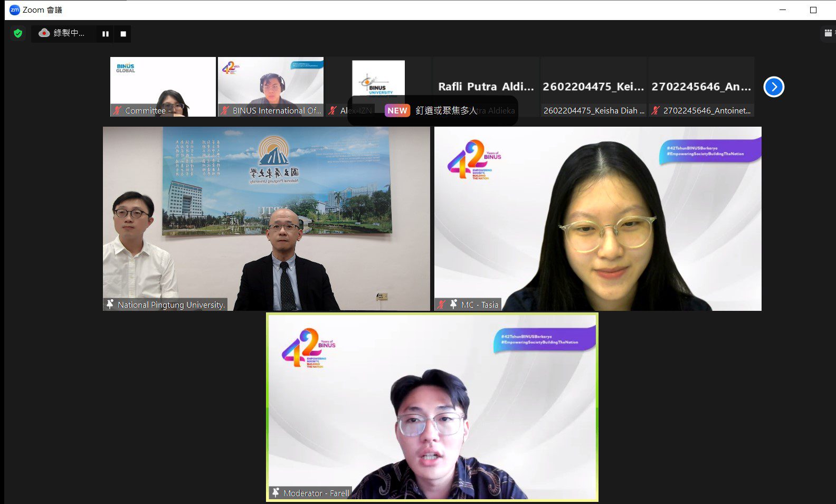Click National Pingtung University video tile
The height and width of the screenshot is (504, 836).
[267, 218]
